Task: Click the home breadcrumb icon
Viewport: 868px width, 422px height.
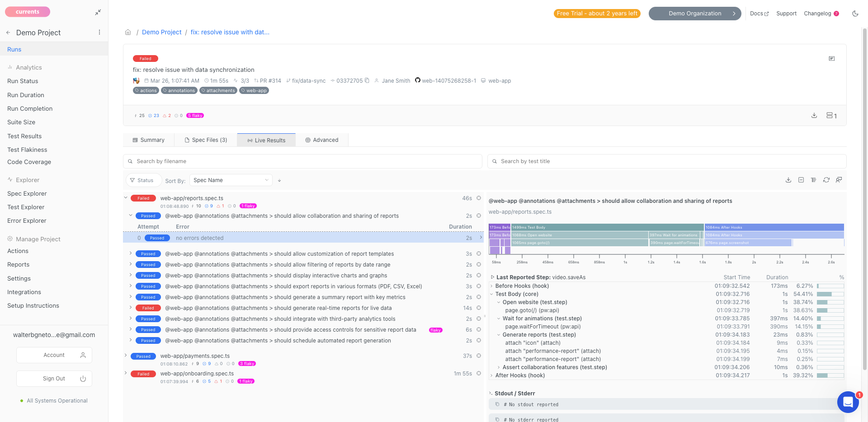Action: [128, 33]
